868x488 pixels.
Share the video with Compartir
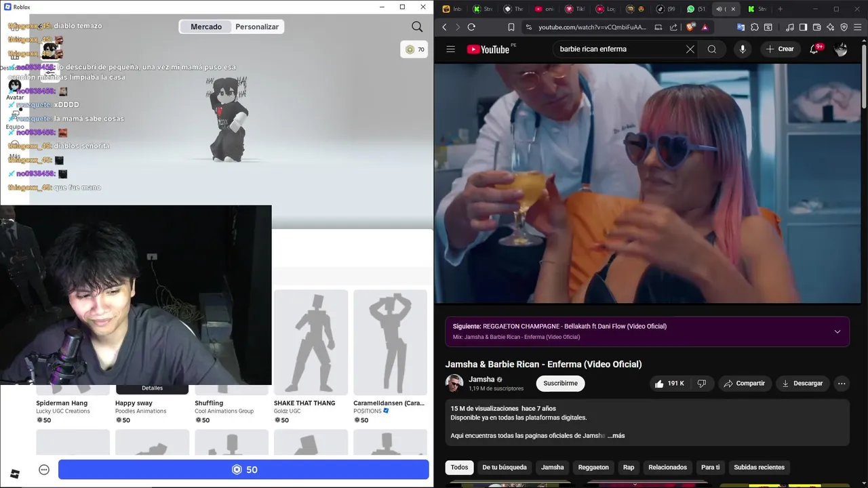[744, 384]
